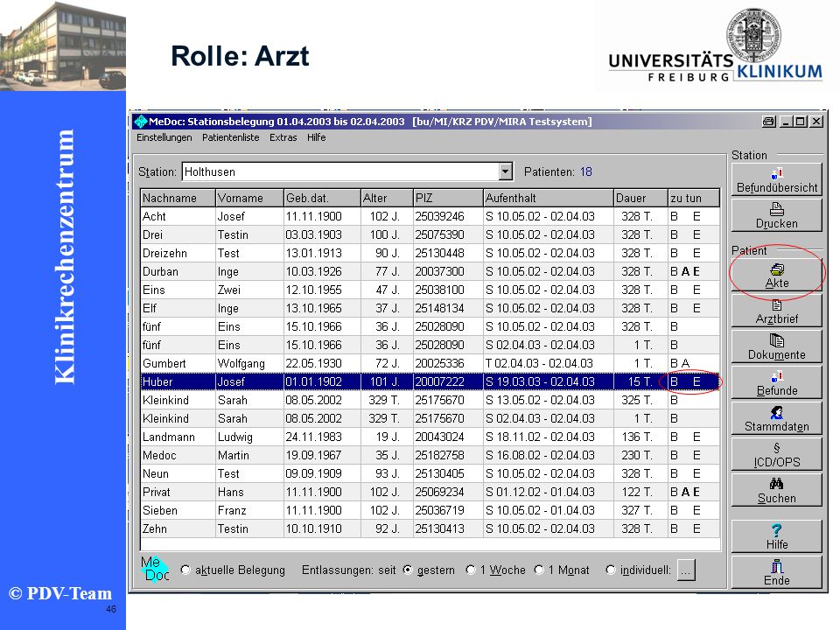Click the extra title bar icon beside minimize
The width and height of the screenshot is (840, 630).
[x=769, y=122]
